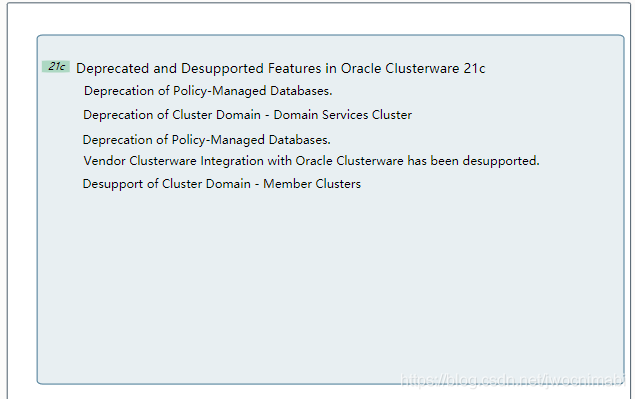635x399 pixels.
Task: Click the phrase Domain Services Cluster
Action: coord(343,115)
